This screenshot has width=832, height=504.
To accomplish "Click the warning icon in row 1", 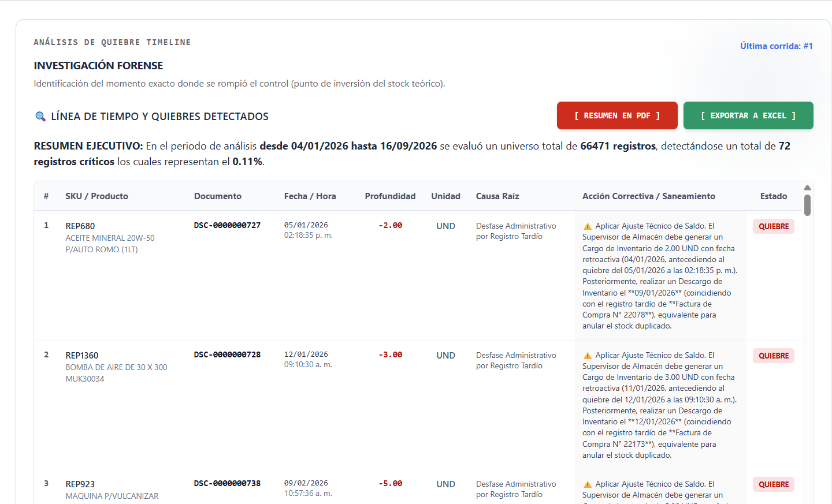I will pyautogui.click(x=588, y=226).
